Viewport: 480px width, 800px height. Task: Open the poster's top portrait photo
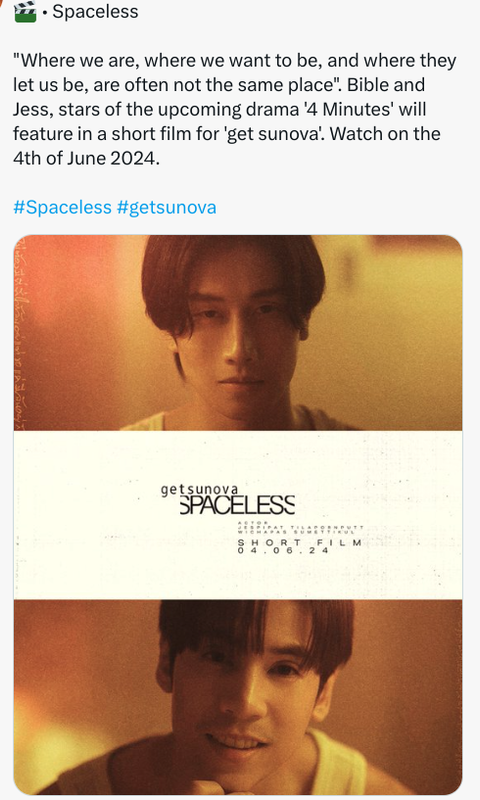[x=238, y=333]
